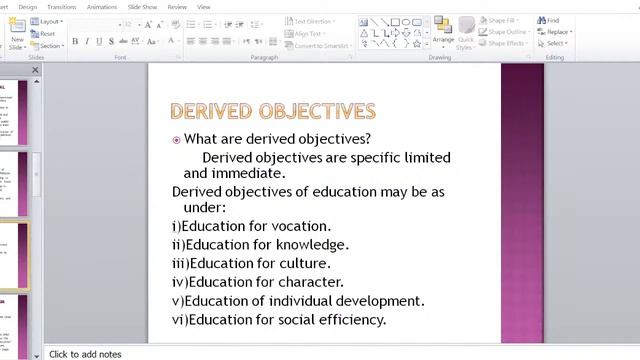Select the Right Arrow block shape
This screenshot has height=360, width=640.
pyautogui.click(x=395, y=33)
